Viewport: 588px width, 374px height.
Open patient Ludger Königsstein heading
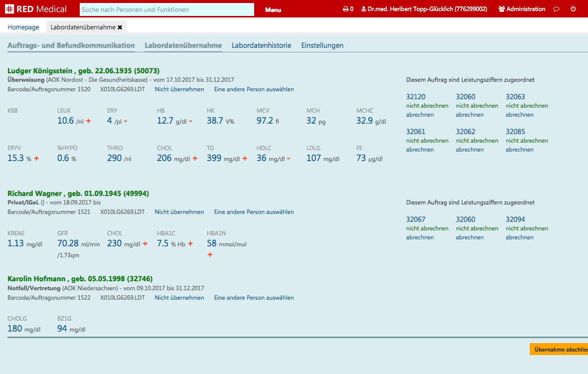[x=83, y=70]
